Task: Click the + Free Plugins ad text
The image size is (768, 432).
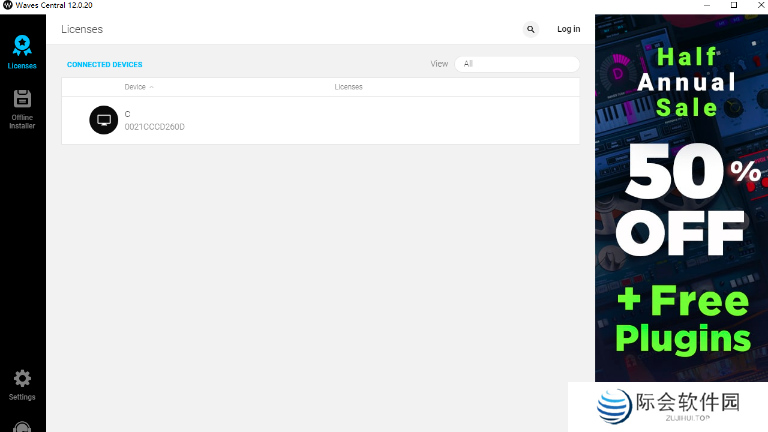Action: pos(681,318)
